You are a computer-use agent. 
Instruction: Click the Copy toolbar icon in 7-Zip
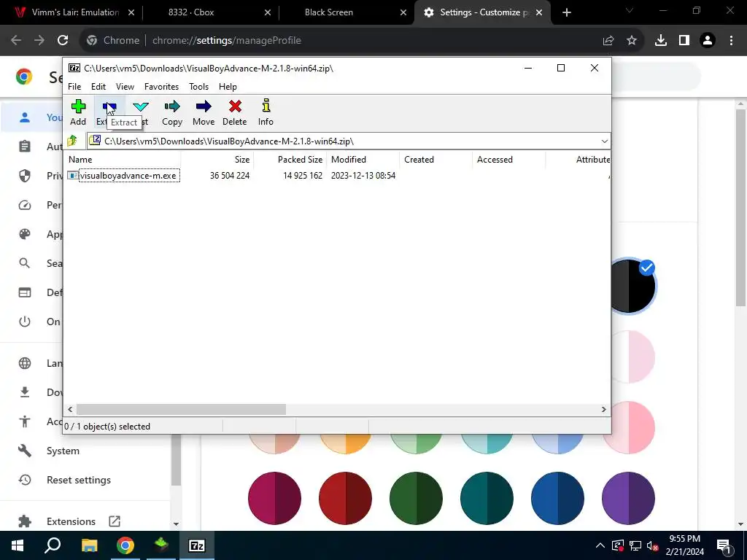[172, 112]
